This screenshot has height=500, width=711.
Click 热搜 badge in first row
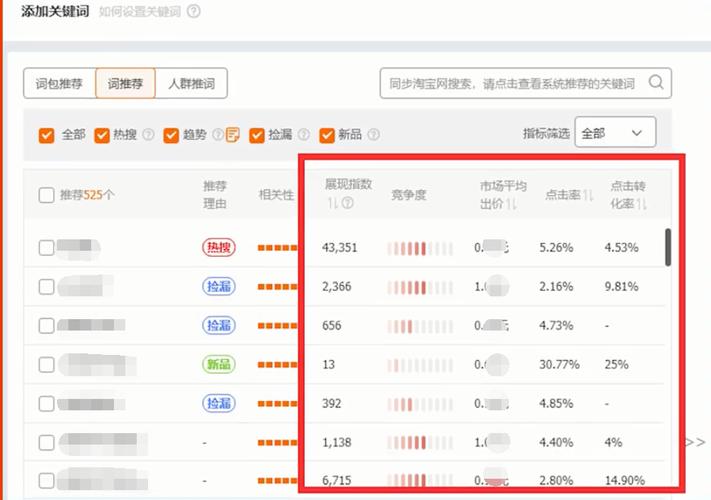pos(219,247)
